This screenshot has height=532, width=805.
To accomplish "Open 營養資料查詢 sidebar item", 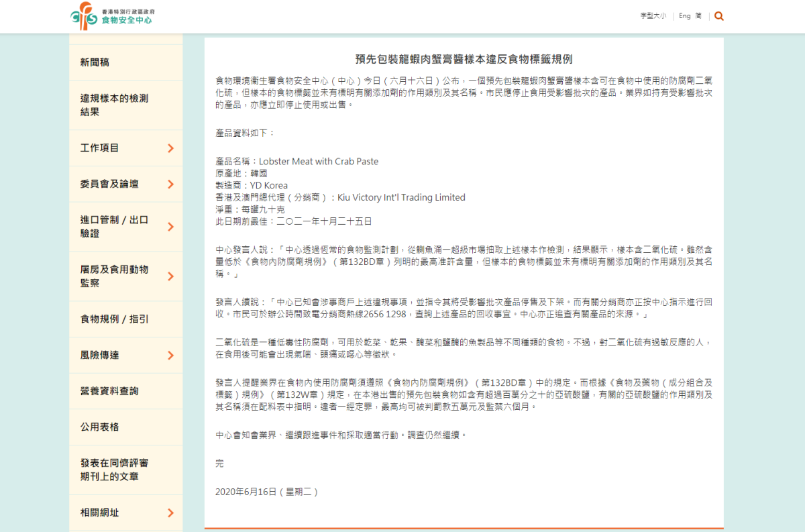I will tap(126, 391).
